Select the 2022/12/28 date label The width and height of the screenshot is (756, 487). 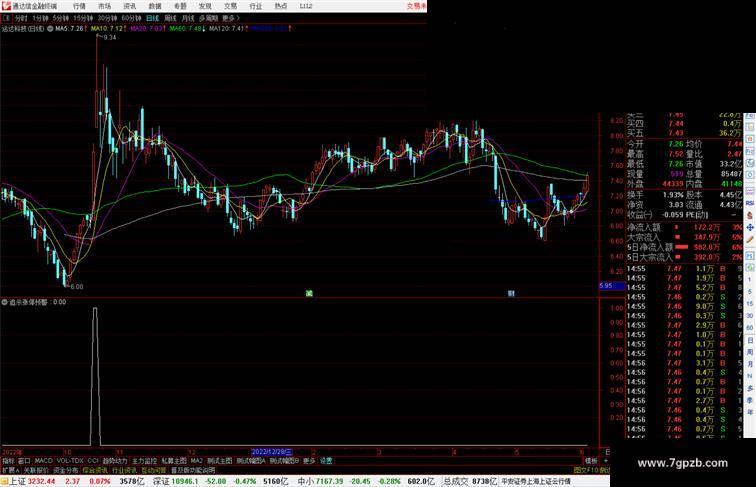(272, 452)
